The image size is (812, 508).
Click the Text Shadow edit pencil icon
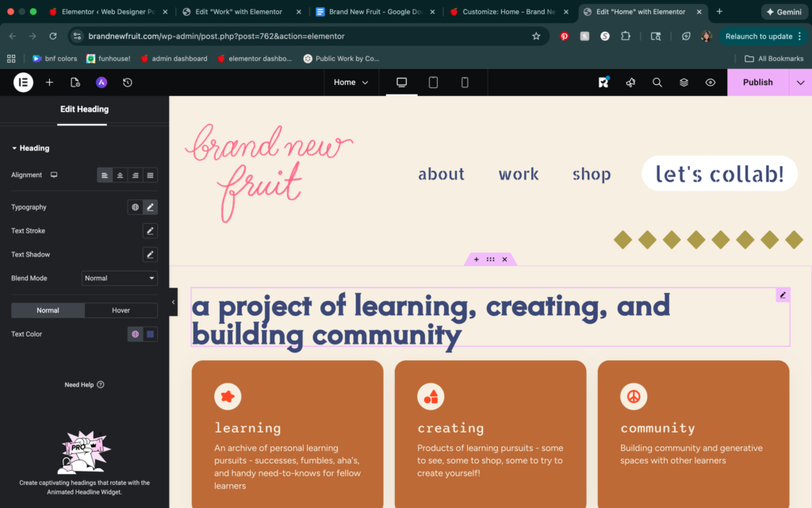(x=150, y=255)
